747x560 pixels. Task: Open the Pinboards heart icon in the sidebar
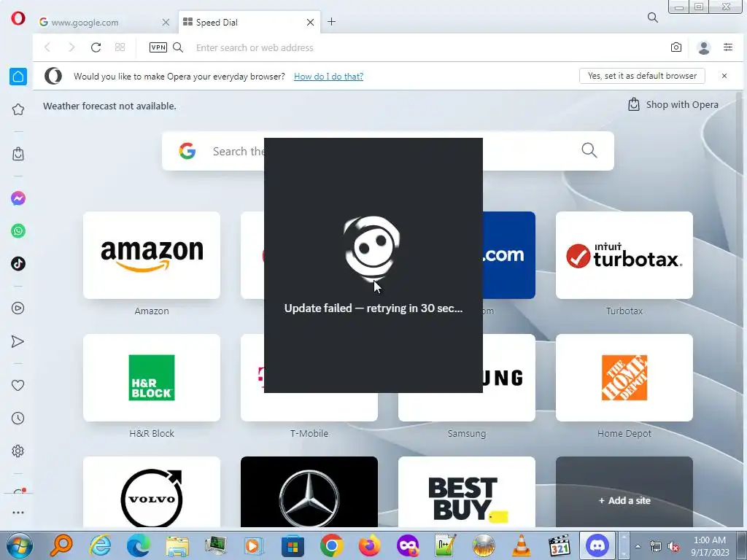18,385
